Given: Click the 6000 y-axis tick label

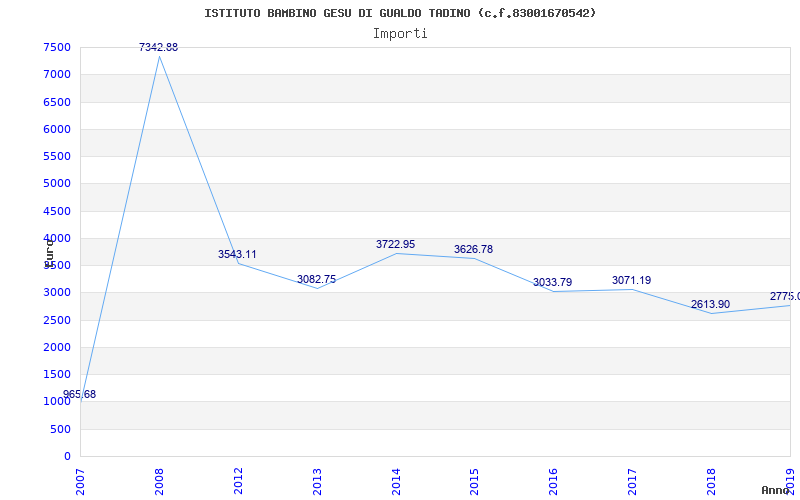Looking at the screenshot, I should click(57, 129).
